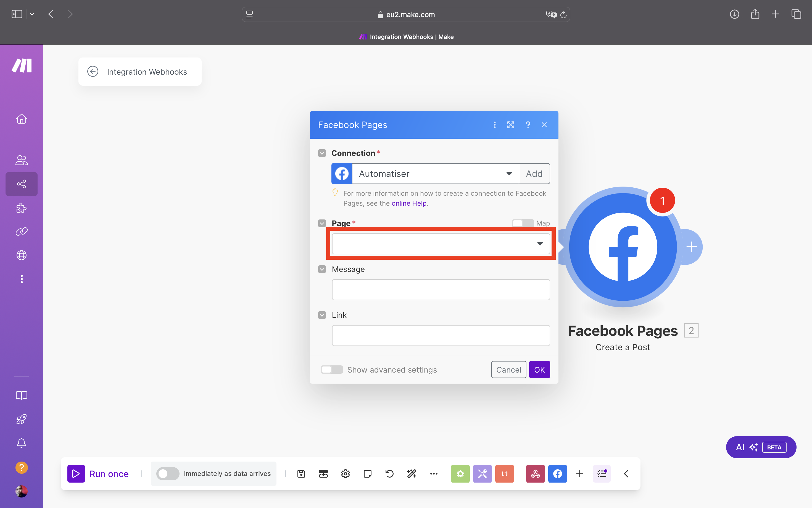Add another module with the plus beside Facebook
The height and width of the screenshot is (508, 812).
pos(691,247)
